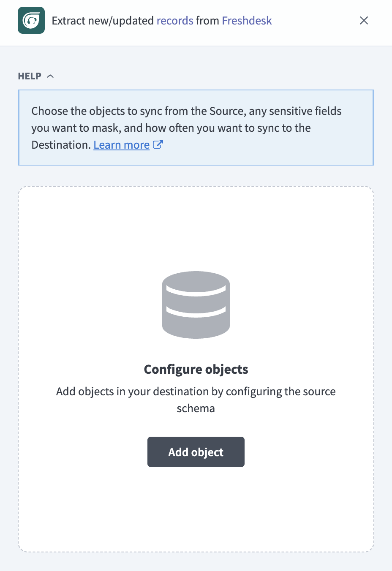The height and width of the screenshot is (571, 392).
Task: Collapse the HELP section chevron
Action: (50, 76)
